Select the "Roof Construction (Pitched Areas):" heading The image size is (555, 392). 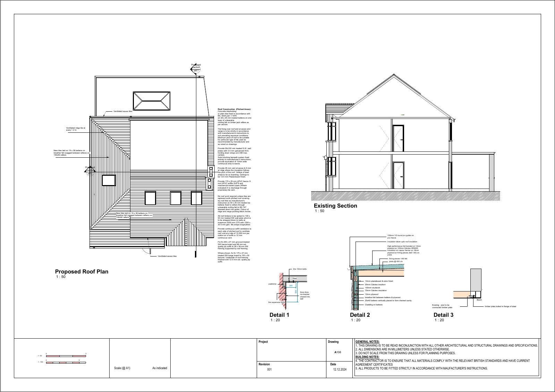tap(234, 109)
